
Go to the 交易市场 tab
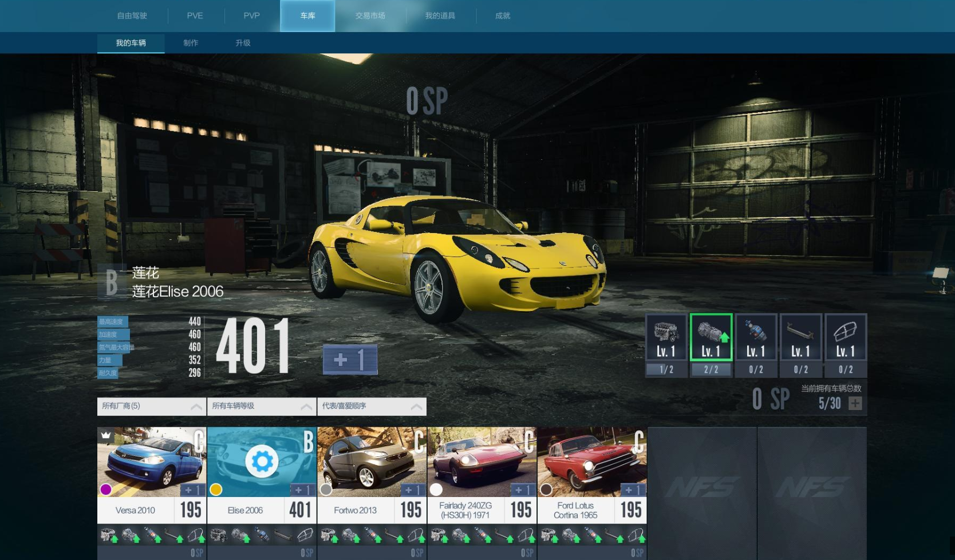(x=370, y=15)
